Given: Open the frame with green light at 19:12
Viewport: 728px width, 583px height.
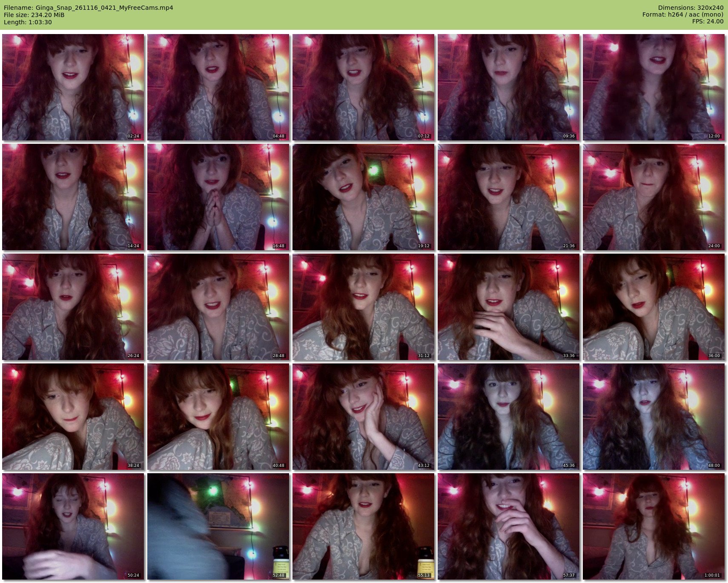Looking at the screenshot, I should pyautogui.click(x=363, y=197).
